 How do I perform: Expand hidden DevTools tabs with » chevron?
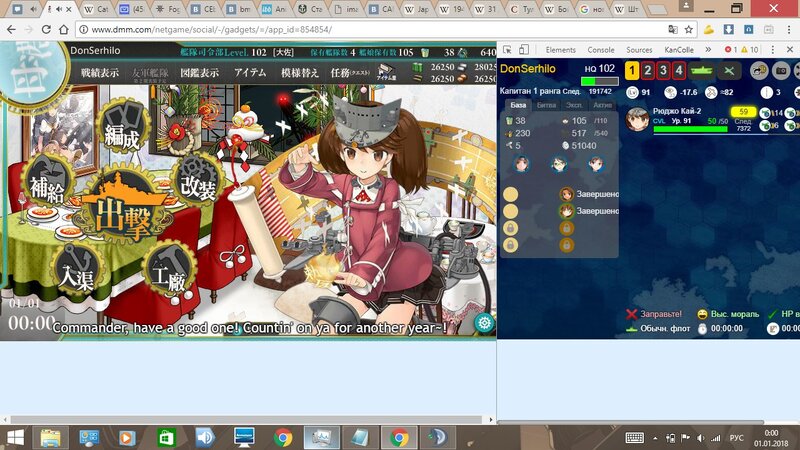coord(708,49)
